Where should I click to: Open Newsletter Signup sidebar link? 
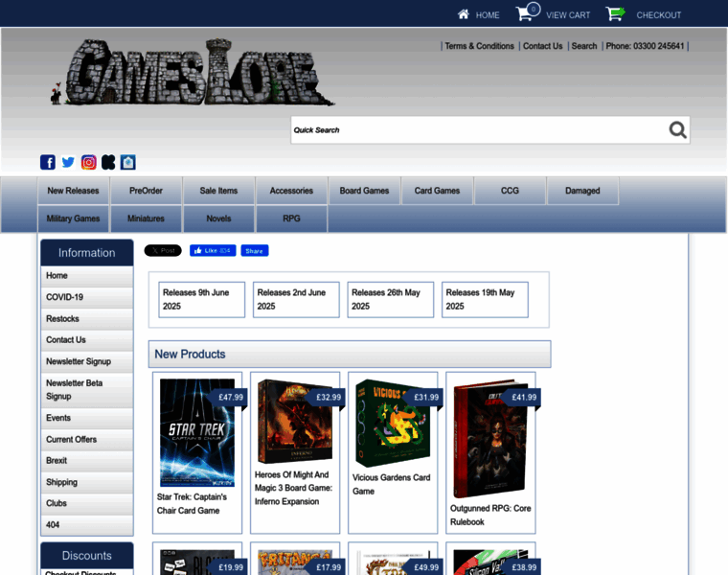pos(87,361)
